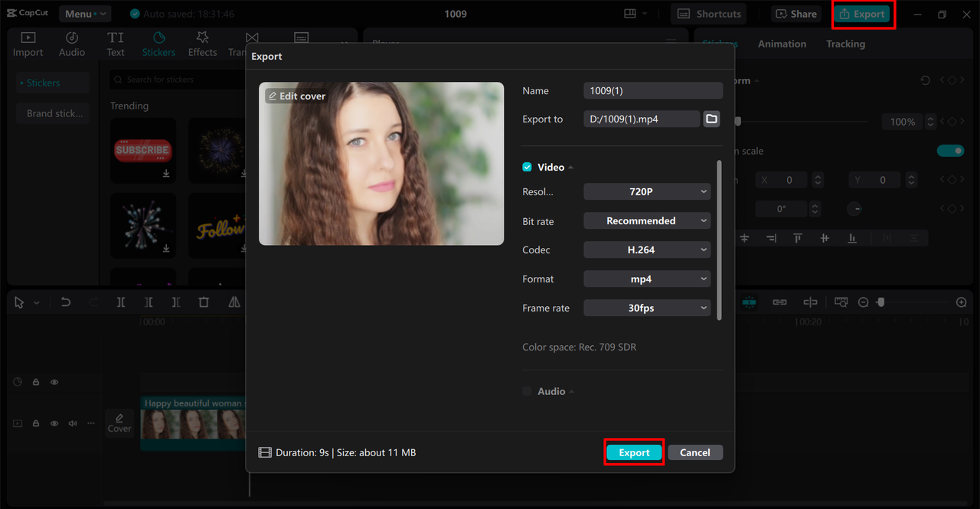Check the Audio checkbox in Export dialog
Image resolution: width=980 pixels, height=509 pixels.
[x=527, y=391]
